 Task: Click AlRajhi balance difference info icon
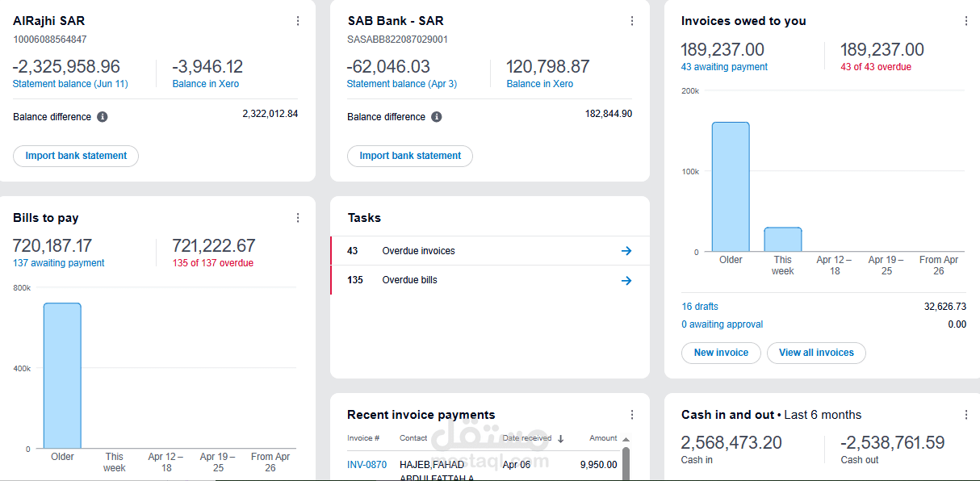point(103,117)
